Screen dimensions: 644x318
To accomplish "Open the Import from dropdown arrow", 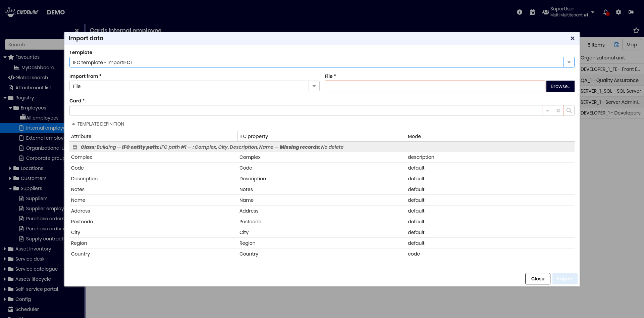I will (x=314, y=86).
